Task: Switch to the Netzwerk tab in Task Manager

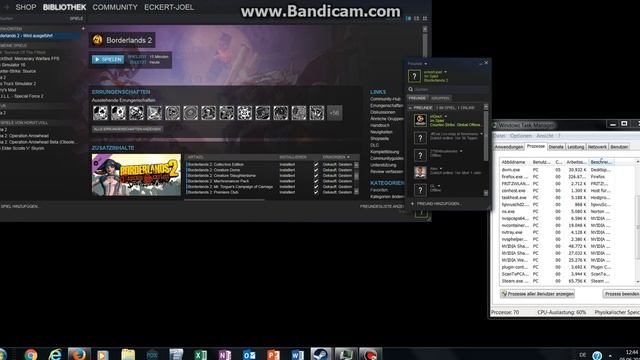Action: (597, 147)
